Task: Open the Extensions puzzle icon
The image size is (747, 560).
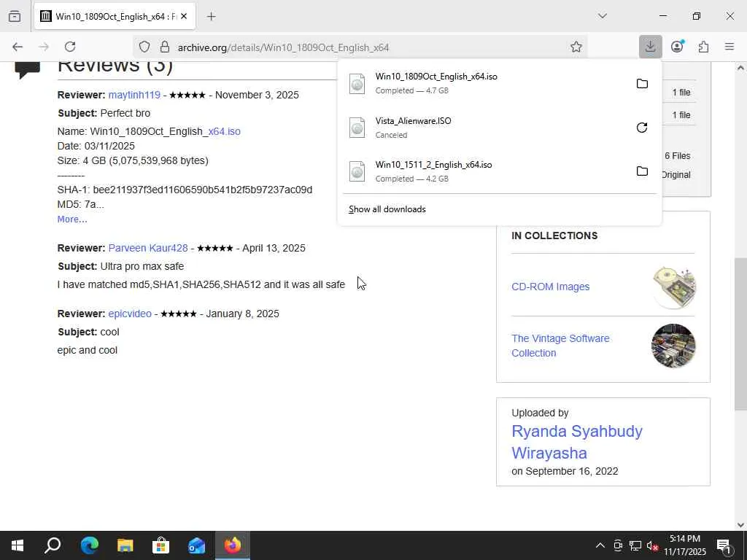Action: click(703, 47)
